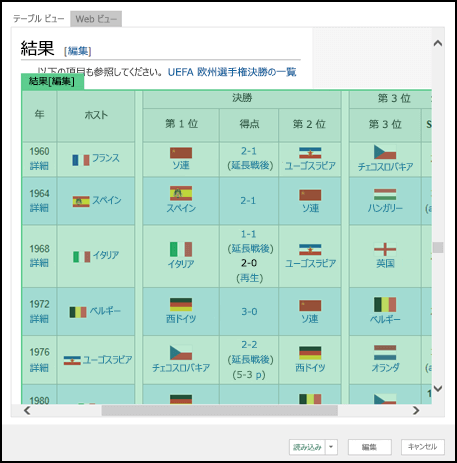Screen dimensions: 457x463
Task: Click the 編集 button at bottom
Action: (x=369, y=447)
